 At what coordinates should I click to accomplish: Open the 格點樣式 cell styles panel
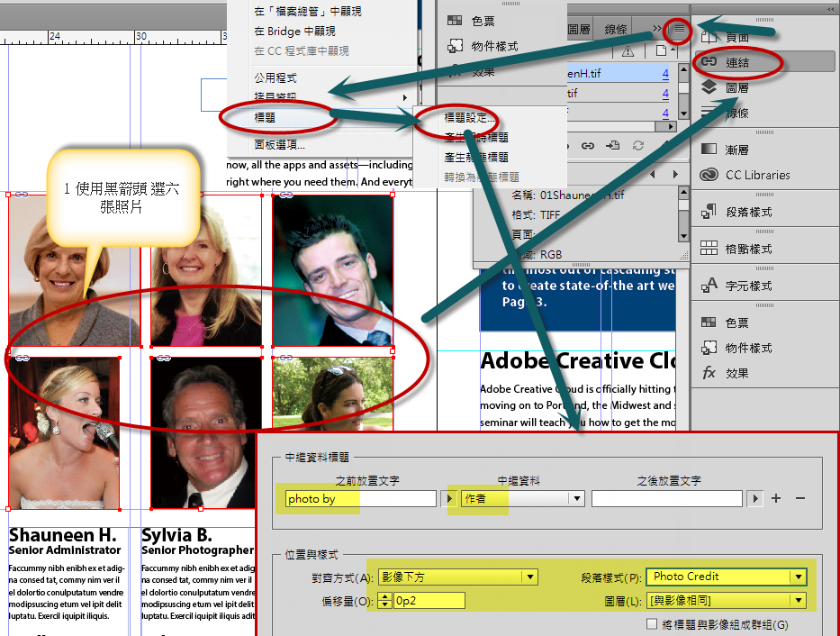click(x=748, y=249)
